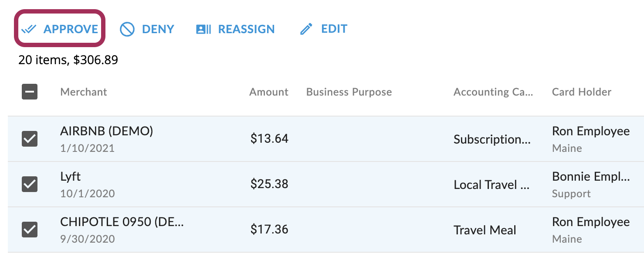Click the Business Purpose column header
This screenshot has width=644, height=254.
tap(349, 92)
